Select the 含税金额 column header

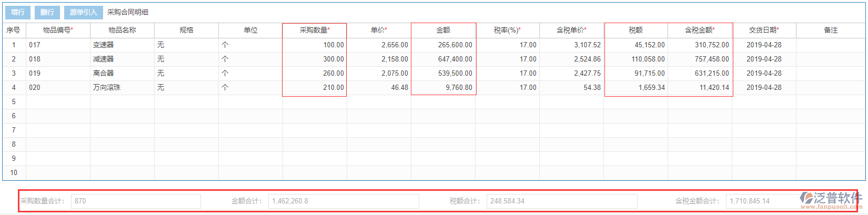pyautogui.click(x=700, y=30)
